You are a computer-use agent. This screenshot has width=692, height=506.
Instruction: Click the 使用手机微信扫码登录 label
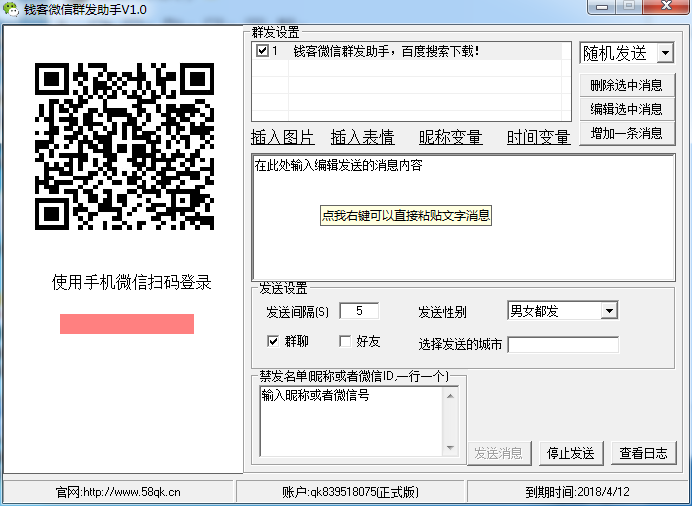tap(132, 283)
